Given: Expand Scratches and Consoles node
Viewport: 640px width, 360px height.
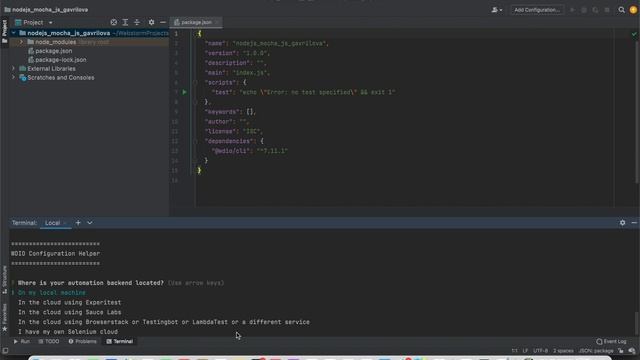Looking at the screenshot, I should [13, 78].
